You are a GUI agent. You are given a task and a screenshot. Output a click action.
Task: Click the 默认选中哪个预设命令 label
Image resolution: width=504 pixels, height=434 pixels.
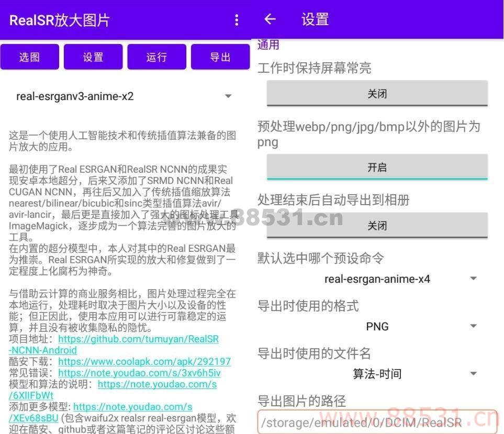pos(321,258)
